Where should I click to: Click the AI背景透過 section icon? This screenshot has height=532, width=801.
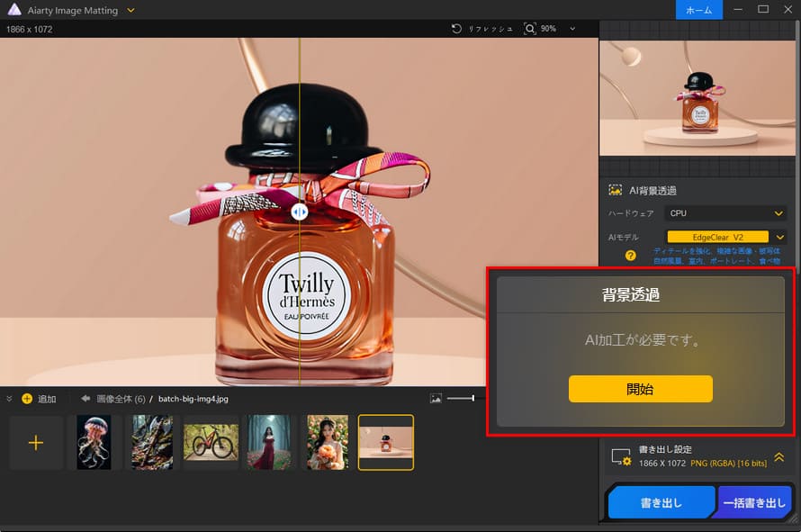(615, 191)
